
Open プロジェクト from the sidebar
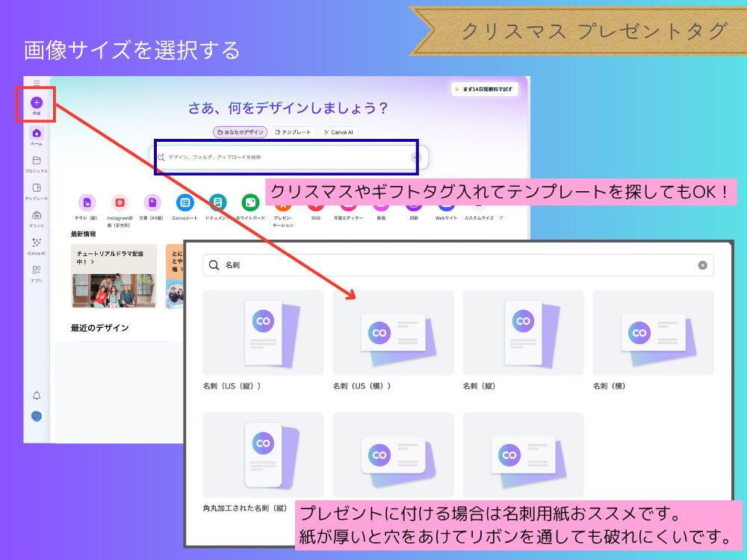tap(36, 159)
